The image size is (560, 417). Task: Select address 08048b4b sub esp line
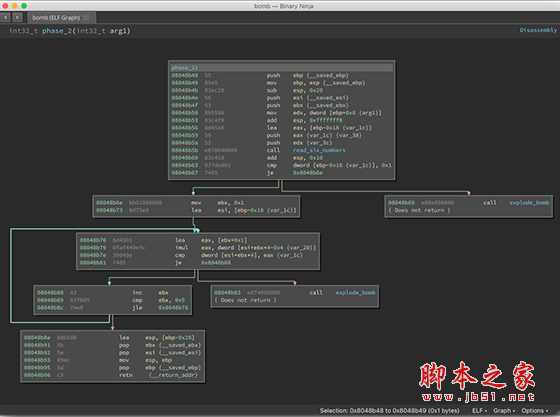coord(281,90)
